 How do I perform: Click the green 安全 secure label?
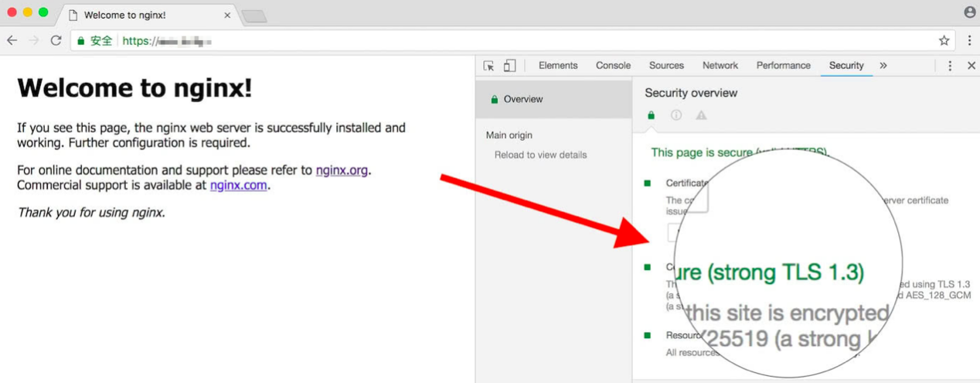click(101, 40)
